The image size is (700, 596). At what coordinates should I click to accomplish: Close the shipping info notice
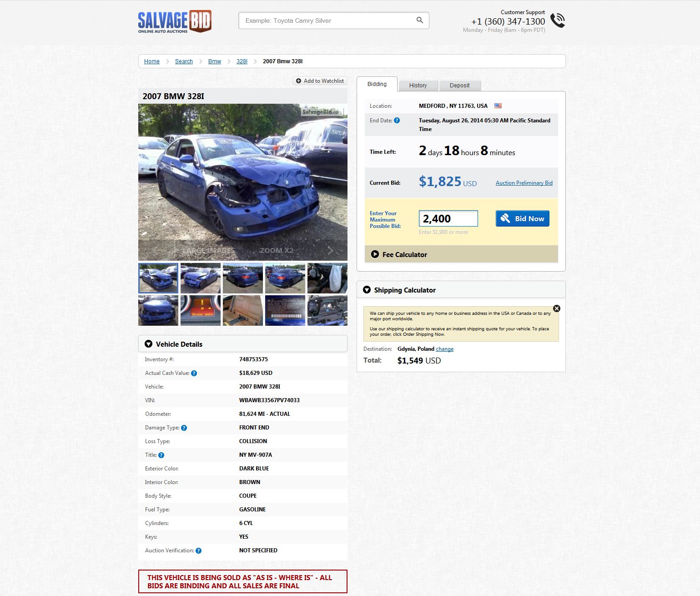click(x=556, y=308)
